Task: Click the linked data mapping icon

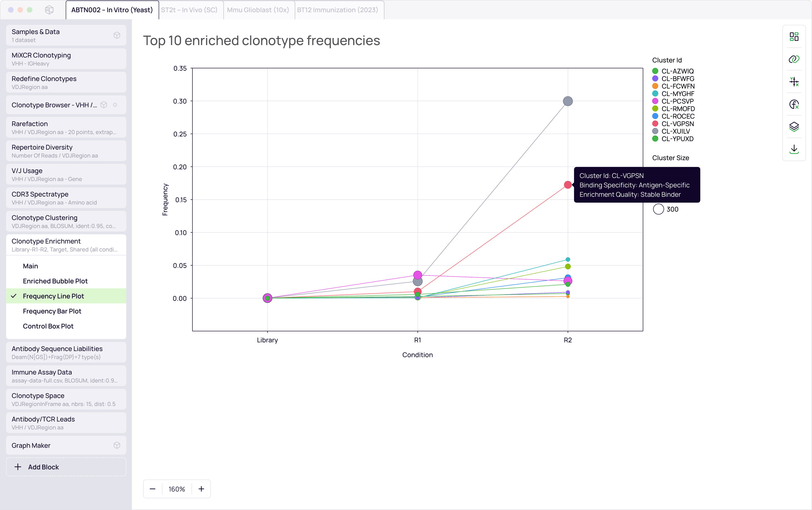Action: [x=794, y=59]
